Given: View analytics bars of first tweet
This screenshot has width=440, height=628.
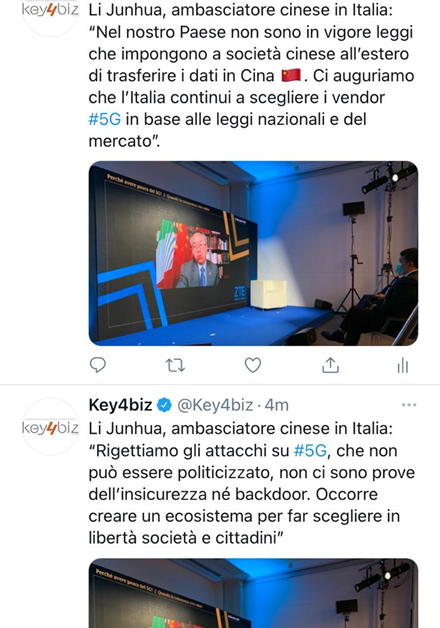Looking at the screenshot, I should (x=402, y=365).
